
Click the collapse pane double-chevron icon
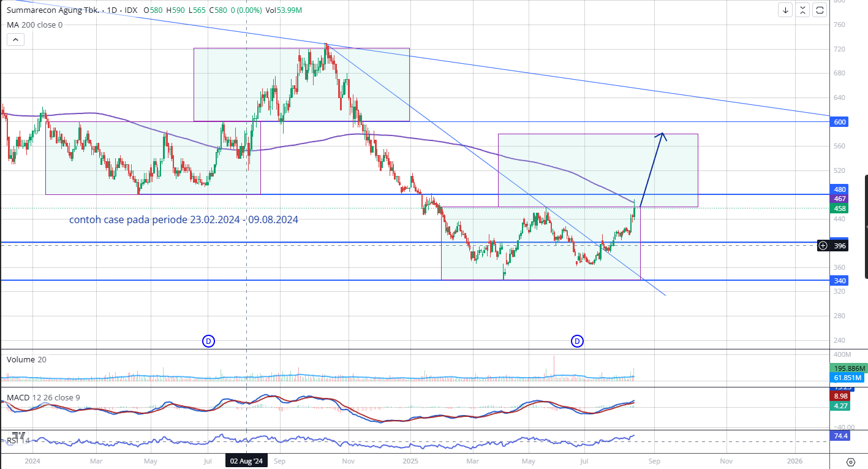point(802,10)
